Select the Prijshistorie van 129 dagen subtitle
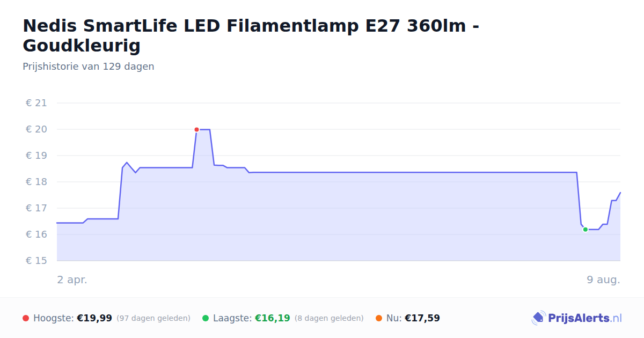 tap(89, 67)
